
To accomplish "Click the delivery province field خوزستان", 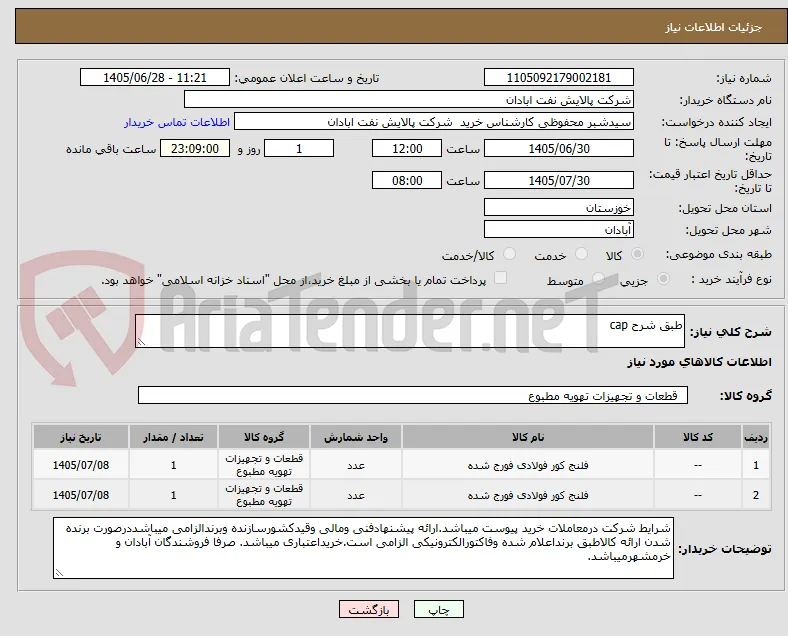I will pos(558,207).
